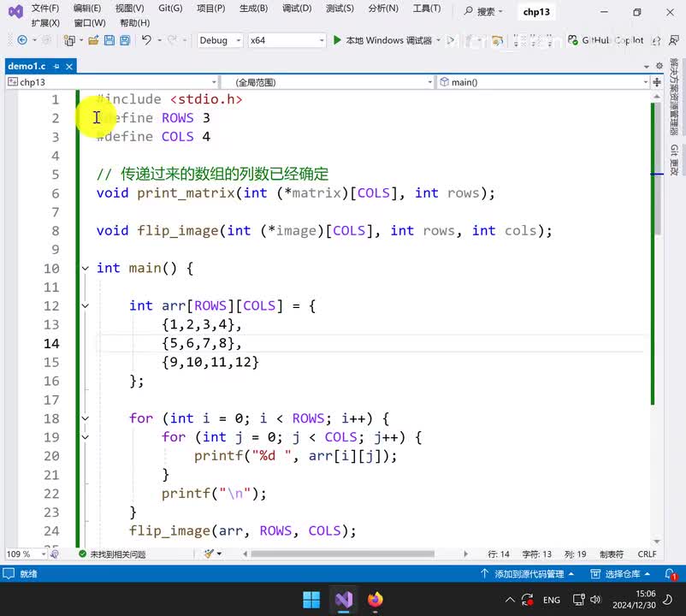This screenshot has height=616, width=686.
Task: Click the save file icon
Action: point(109,40)
